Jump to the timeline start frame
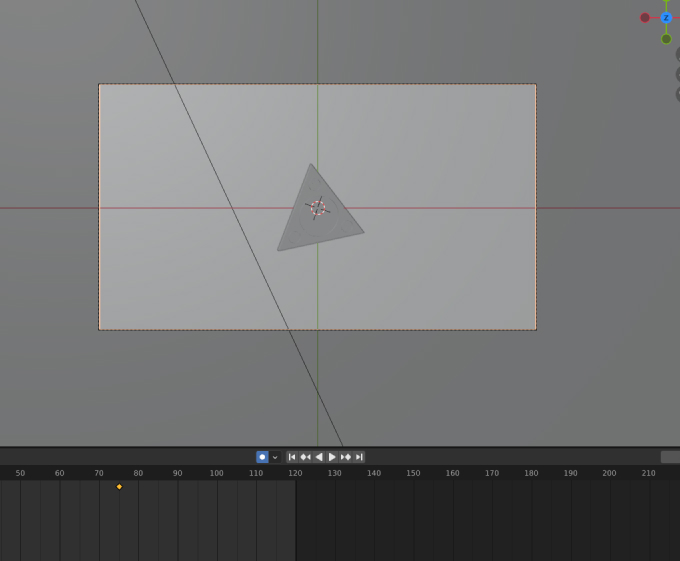The width and height of the screenshot is (680, 561). click(x=292, y=457)
